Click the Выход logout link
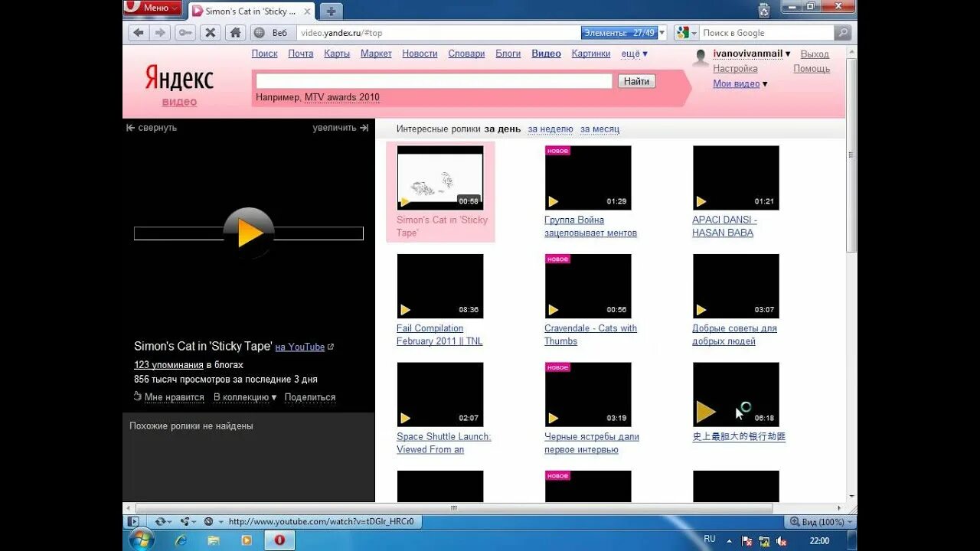980x551 pixels. pyautogui.click(x=815, y=54)
